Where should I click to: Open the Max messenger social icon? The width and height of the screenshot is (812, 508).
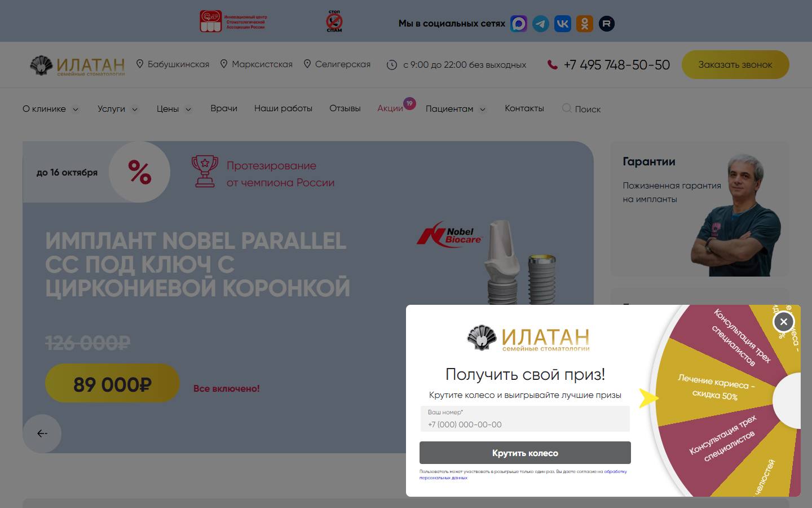(x=519, y=24)
